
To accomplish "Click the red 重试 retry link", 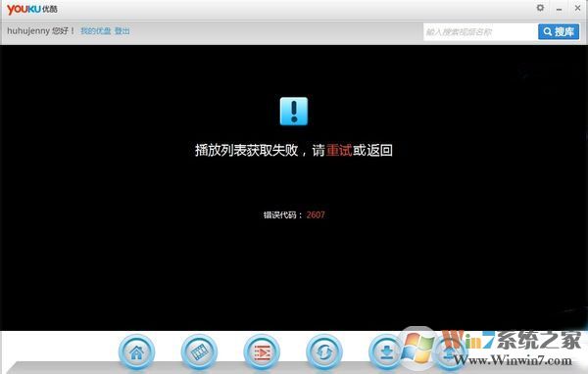I will pyautogui.click(x=339, y=150).
